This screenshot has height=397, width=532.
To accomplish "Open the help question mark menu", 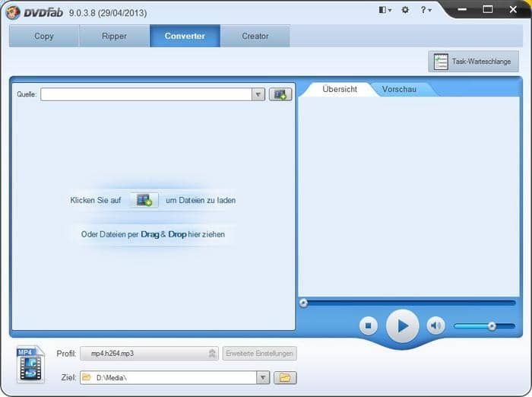I will (x=426, y=10).
